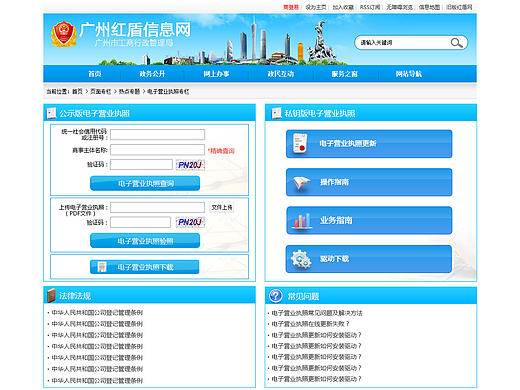This screenshot has width=520, height=390.
Task: Click 首页 in the breadcrumb trail
Action: (77, 91)
